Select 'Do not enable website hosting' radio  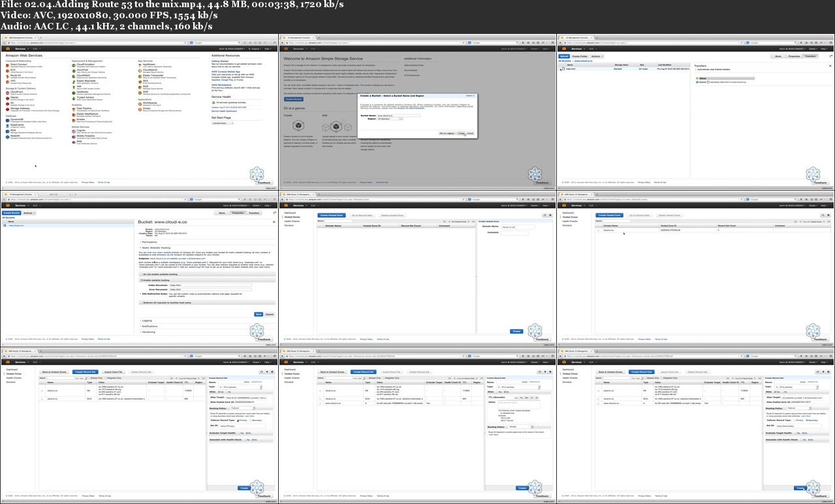pyautogui.click(x=142, y=274)
